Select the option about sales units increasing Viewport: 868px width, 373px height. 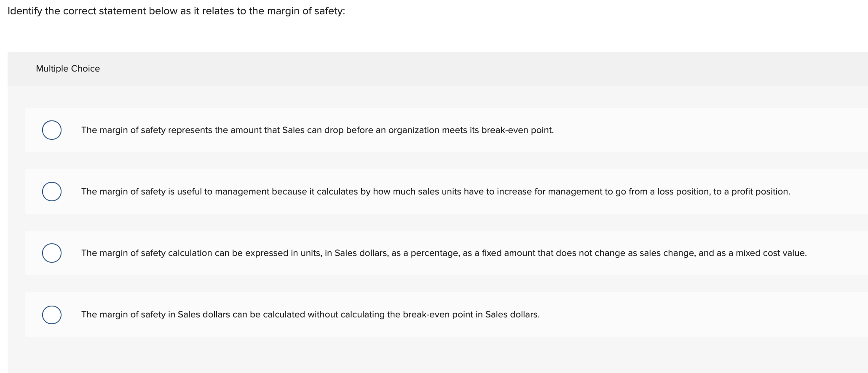pyautogui.click(x=51, y=191)
